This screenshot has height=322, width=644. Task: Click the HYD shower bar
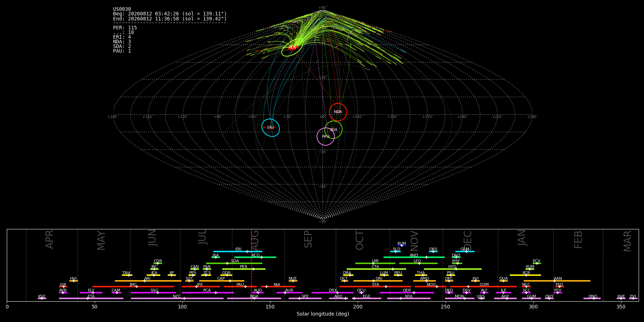453,269
